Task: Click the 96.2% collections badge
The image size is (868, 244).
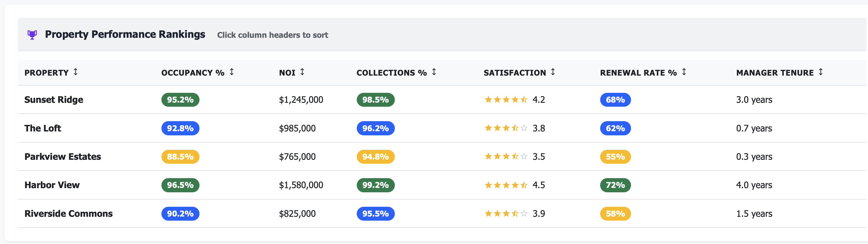Action: tap(376, 128)
